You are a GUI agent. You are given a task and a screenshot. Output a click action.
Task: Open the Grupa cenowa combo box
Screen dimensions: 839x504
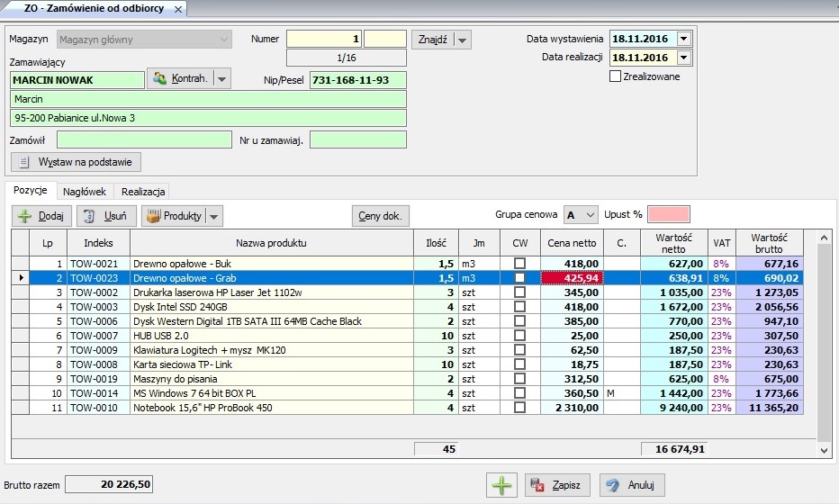pyautogui.click(x=582, y=215)
